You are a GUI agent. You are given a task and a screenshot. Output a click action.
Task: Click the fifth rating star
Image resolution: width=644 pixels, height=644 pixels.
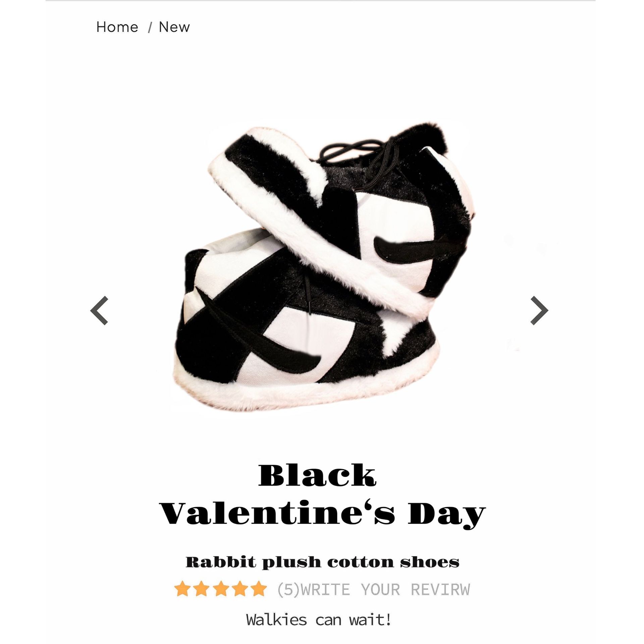pos(259,589)
